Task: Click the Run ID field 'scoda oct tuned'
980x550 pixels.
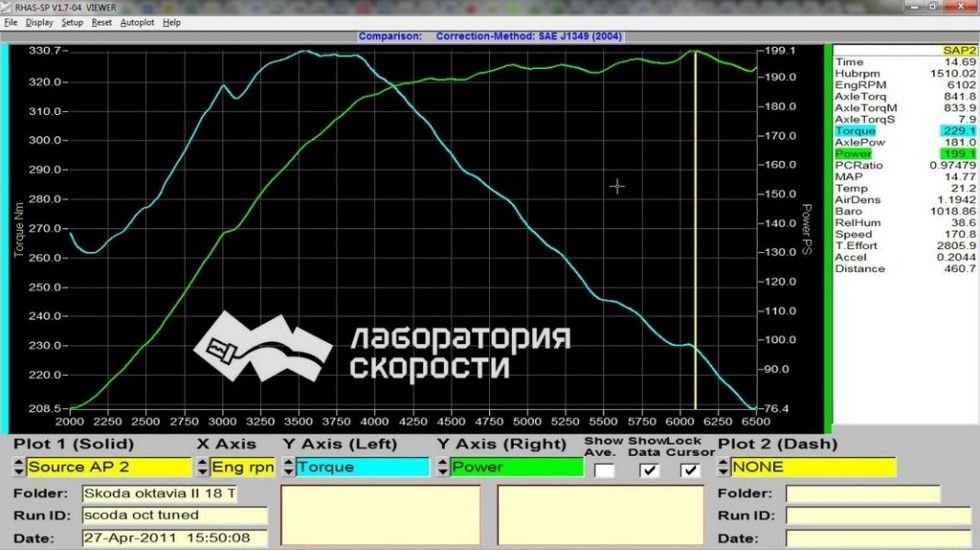Action: 174,515
